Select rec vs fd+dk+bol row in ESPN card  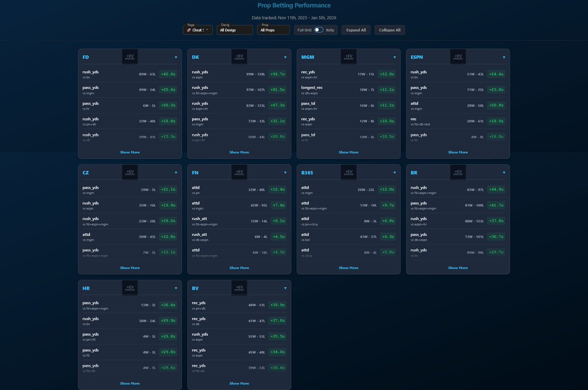click(458, 121)
